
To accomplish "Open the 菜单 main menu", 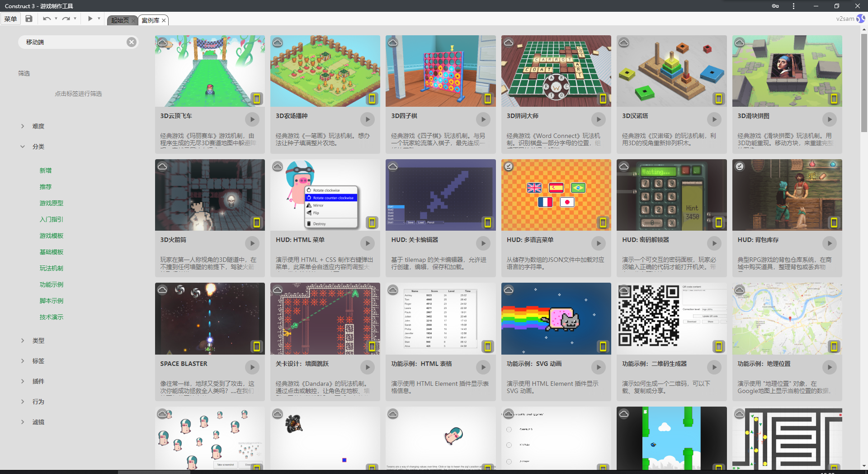I will (x=10, y=19).
